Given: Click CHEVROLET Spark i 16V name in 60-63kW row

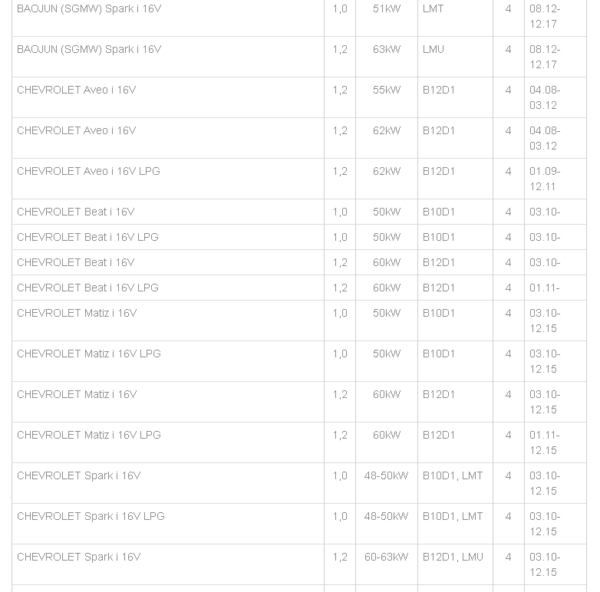Looking at the screenshot, I should (x=79, y=557).
